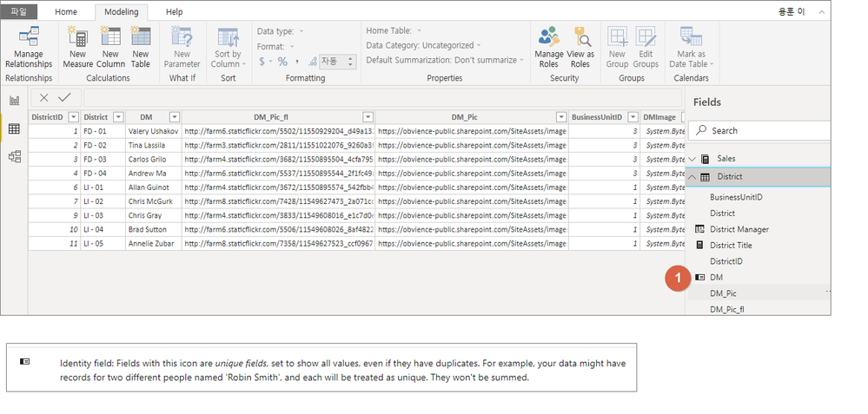Create a New Table

point(141,48)
